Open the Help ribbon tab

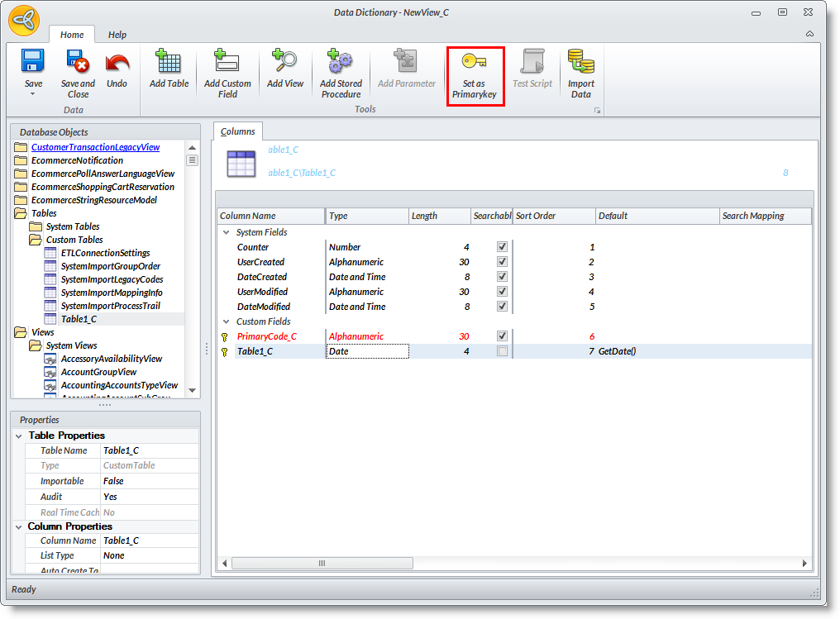117,35
